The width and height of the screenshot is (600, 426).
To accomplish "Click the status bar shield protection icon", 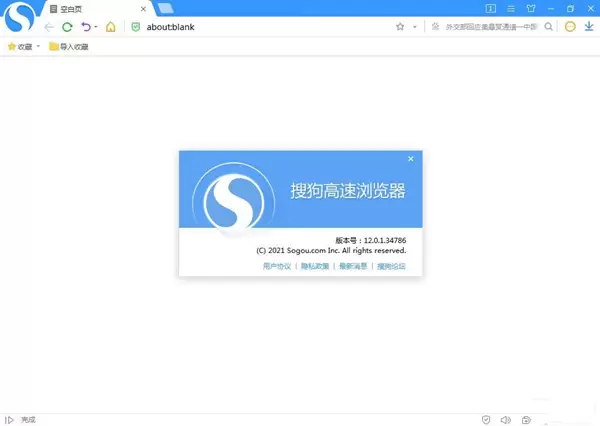I will 486,420.
